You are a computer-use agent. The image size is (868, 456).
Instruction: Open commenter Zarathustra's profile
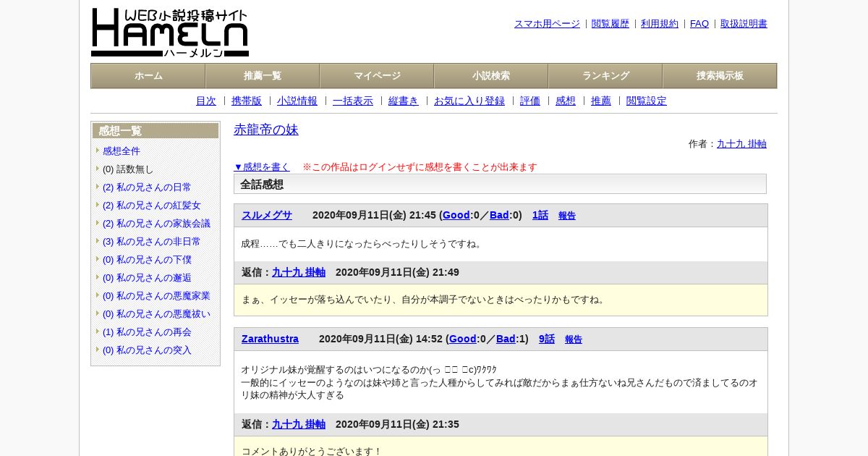[270, 339]
